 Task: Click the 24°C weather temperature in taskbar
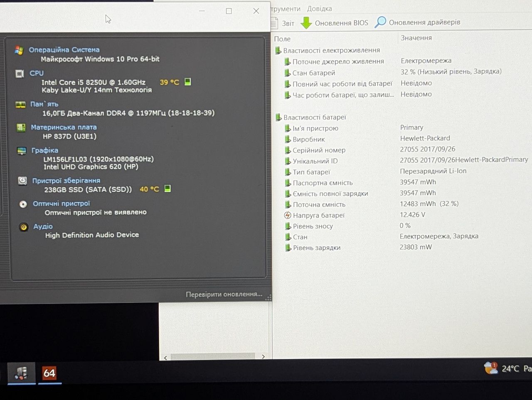510,368
